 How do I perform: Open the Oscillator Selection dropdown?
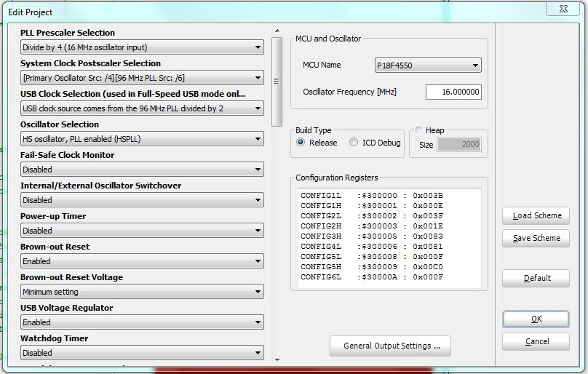point(142,139)
